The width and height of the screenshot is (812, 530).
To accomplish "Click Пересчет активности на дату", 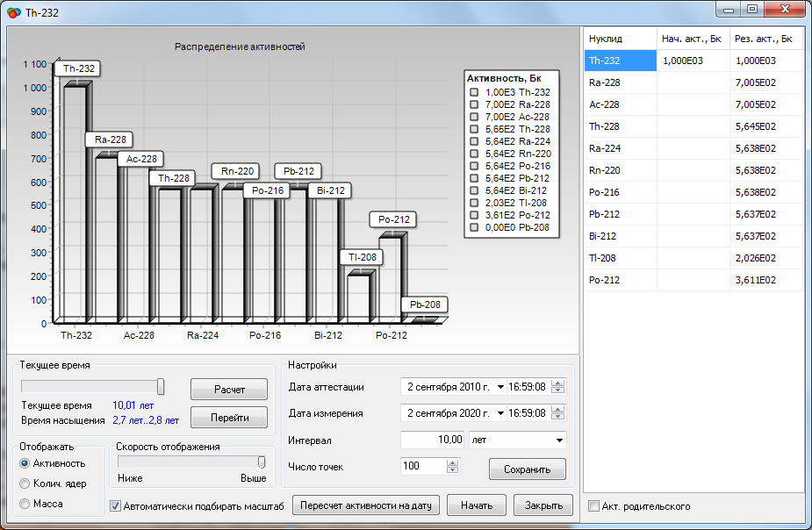I will click(x=364, y=505).
